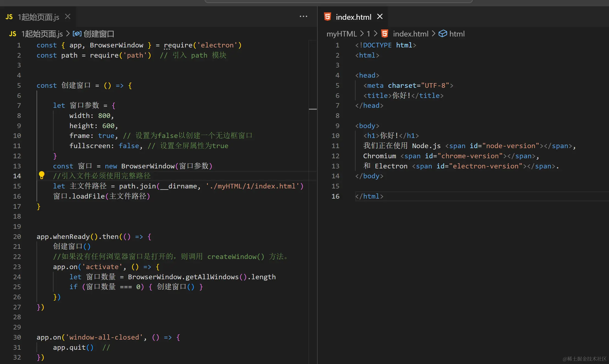
Task: Click the HTML5 icon on the index.html tab
Action: click(x=327, y=17)
